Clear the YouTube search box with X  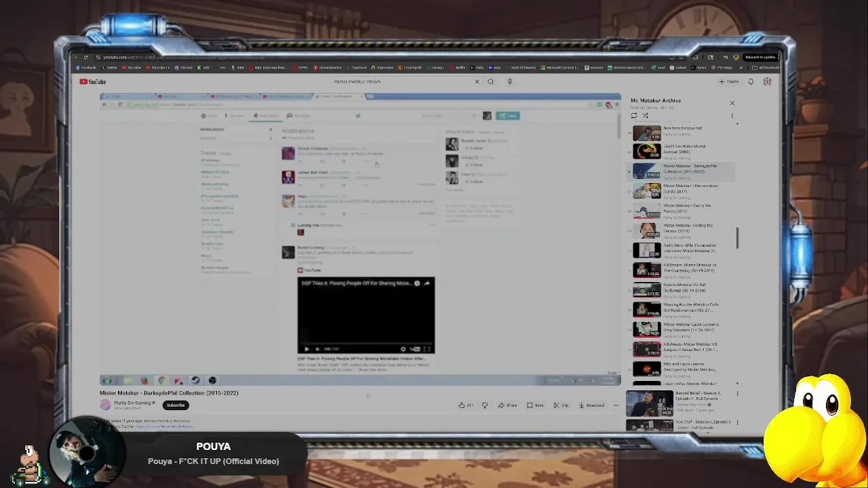coord(477,81)
